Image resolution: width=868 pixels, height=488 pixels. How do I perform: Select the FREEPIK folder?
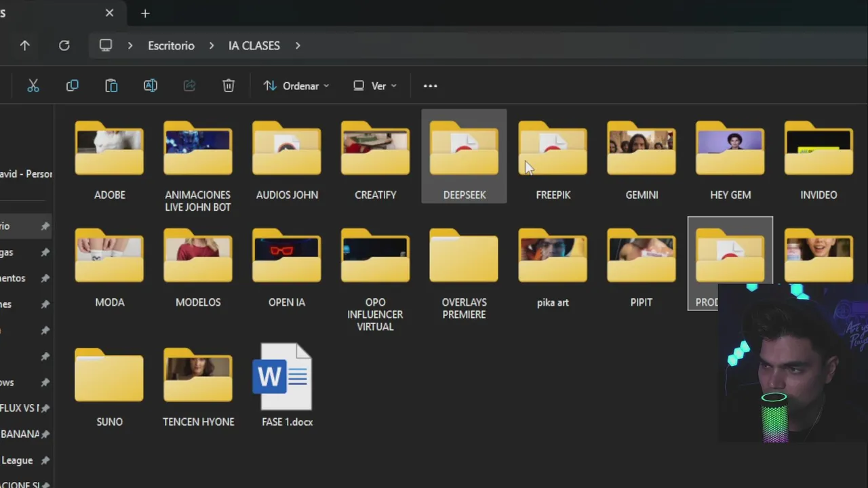coord(553,161)
